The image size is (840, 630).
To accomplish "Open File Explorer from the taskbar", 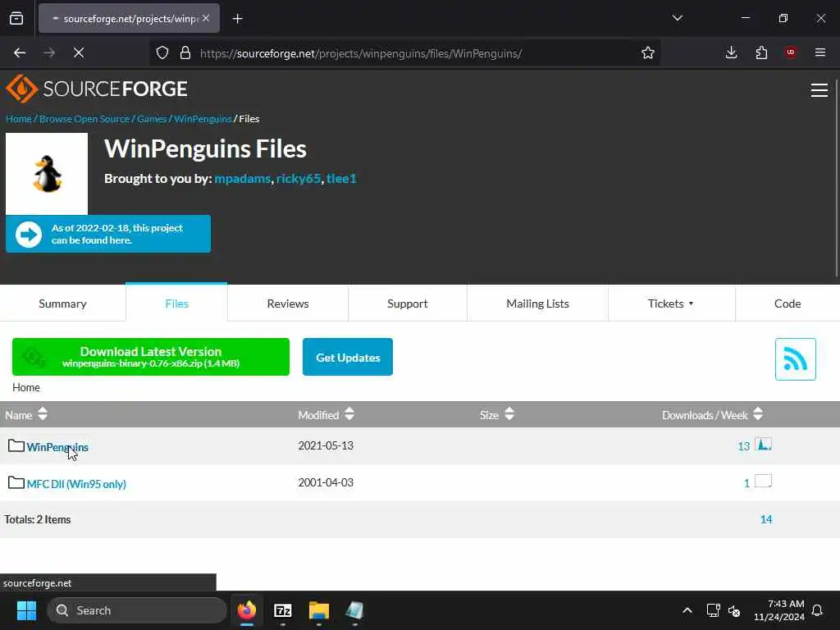I will (319, 610).
